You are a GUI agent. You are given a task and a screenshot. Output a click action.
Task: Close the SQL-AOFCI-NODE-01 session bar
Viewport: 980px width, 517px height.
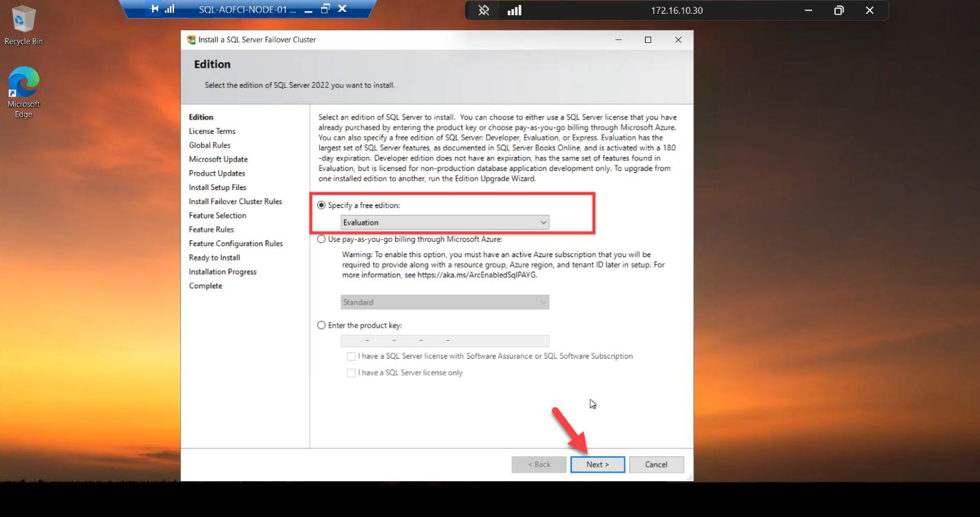[342, 9]
